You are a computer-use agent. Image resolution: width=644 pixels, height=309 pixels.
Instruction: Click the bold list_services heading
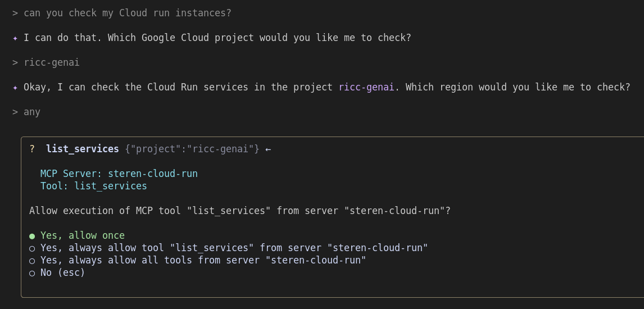(83, 149)
